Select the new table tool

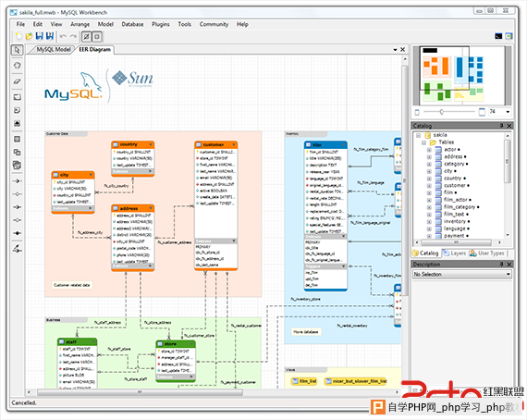(x=18, y=139)
